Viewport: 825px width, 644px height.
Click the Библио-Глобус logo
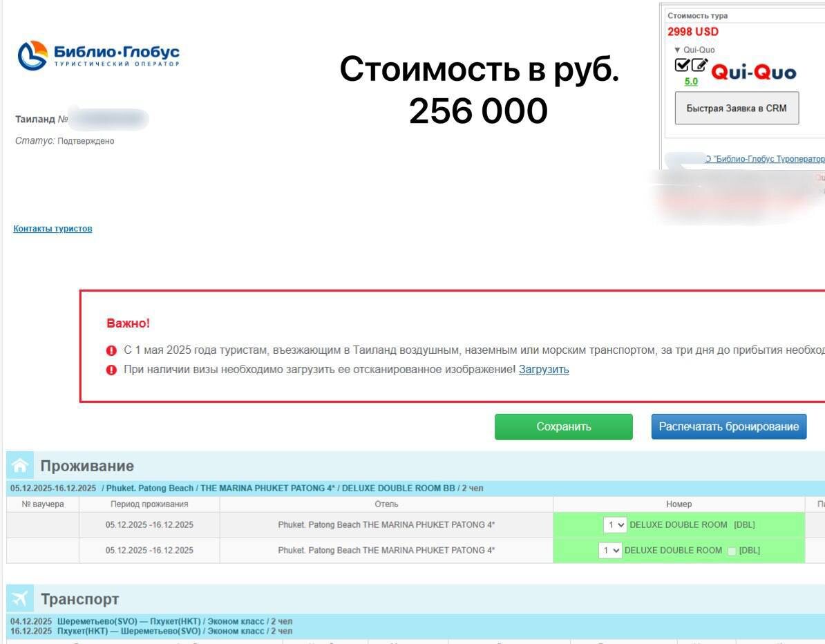click(98, 55)
